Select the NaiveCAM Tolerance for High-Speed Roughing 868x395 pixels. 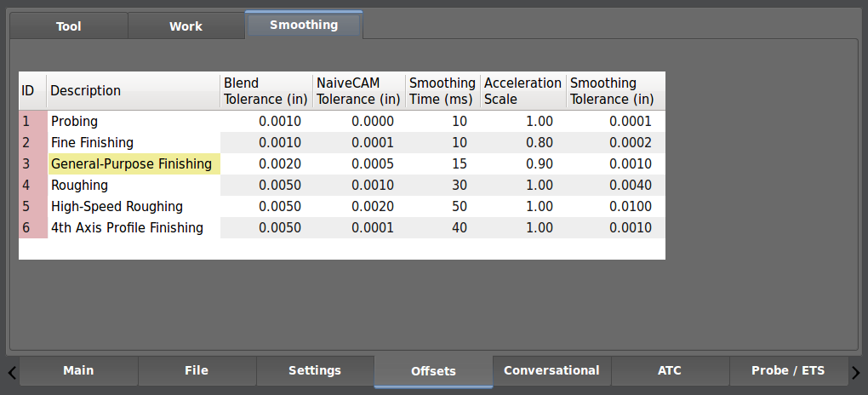[x=357, y=206]
